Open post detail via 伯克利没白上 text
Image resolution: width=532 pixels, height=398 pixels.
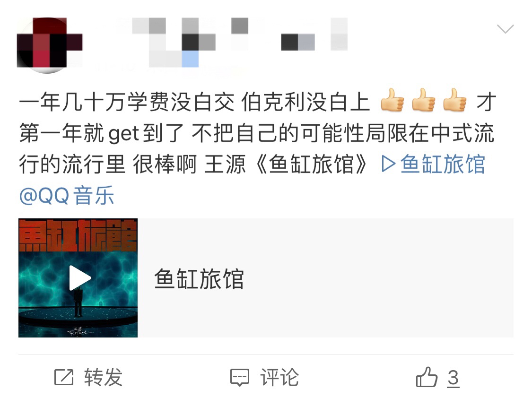pos(305,102)
